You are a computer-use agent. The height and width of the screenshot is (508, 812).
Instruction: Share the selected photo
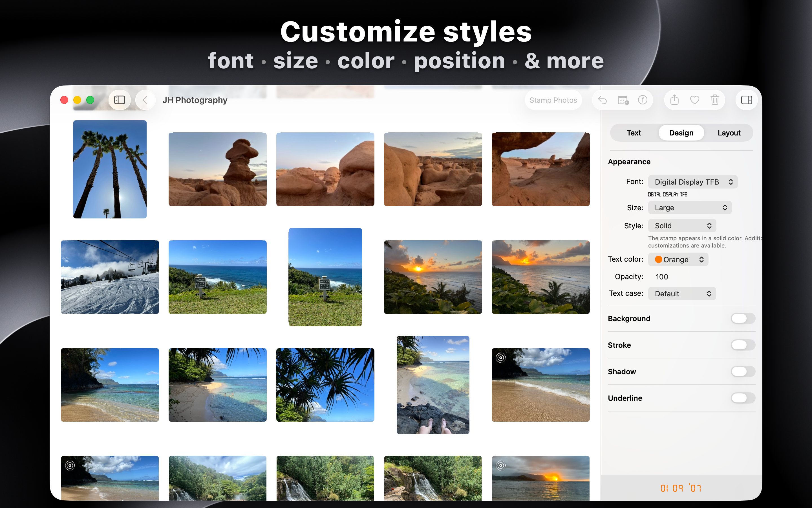coord(674,100)
